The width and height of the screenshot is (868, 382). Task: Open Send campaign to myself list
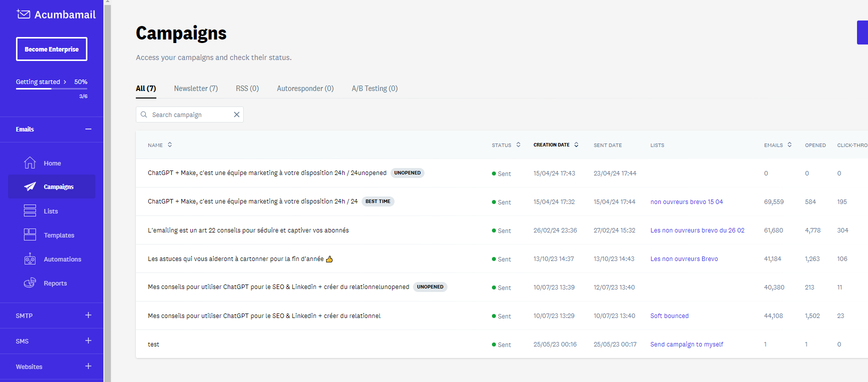[x=687, y=344]
